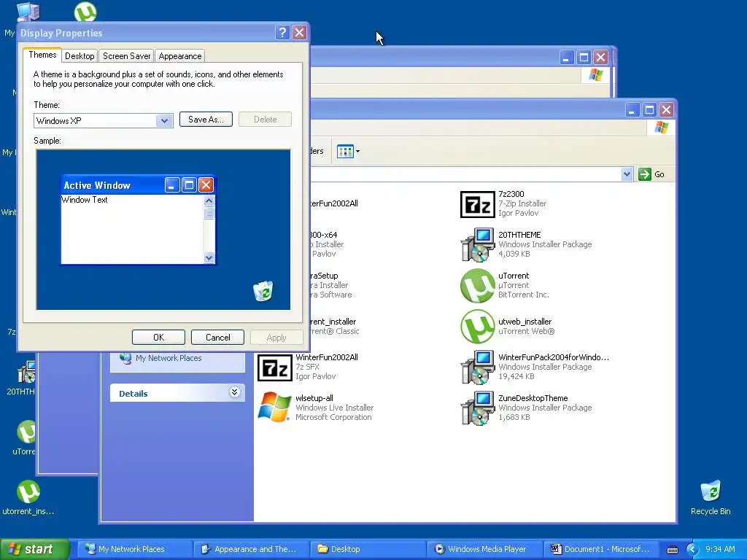Image resolution: width=747 pixels, height=560 pixels.
Task: Select WinterFunPack2004forWindo... package icon
Action: click(x=477, y=367)
